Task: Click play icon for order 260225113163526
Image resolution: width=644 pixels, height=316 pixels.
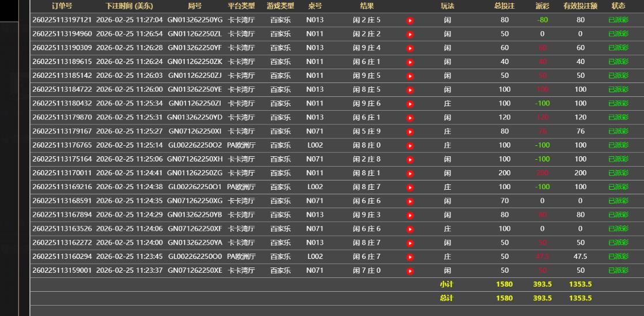Action: (410, 229)
